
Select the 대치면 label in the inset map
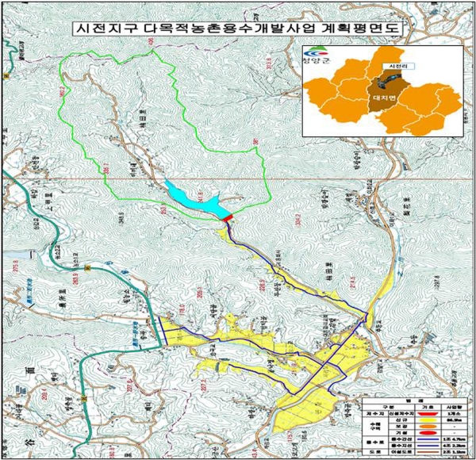tap(382, 98)
